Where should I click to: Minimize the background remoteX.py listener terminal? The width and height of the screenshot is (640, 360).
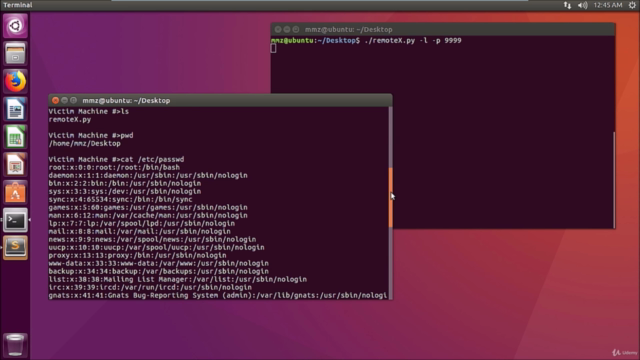(x=287, y=29)
